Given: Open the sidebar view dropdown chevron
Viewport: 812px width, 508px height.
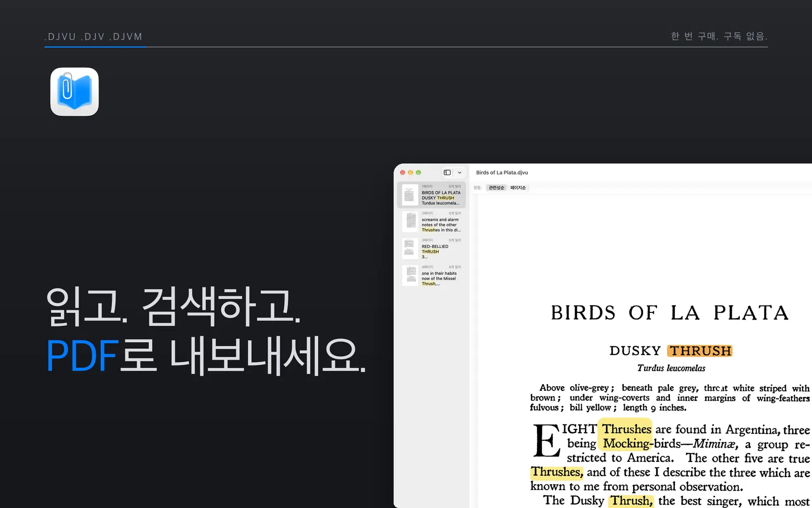Looking at the screenshot, I should [460, 173].
